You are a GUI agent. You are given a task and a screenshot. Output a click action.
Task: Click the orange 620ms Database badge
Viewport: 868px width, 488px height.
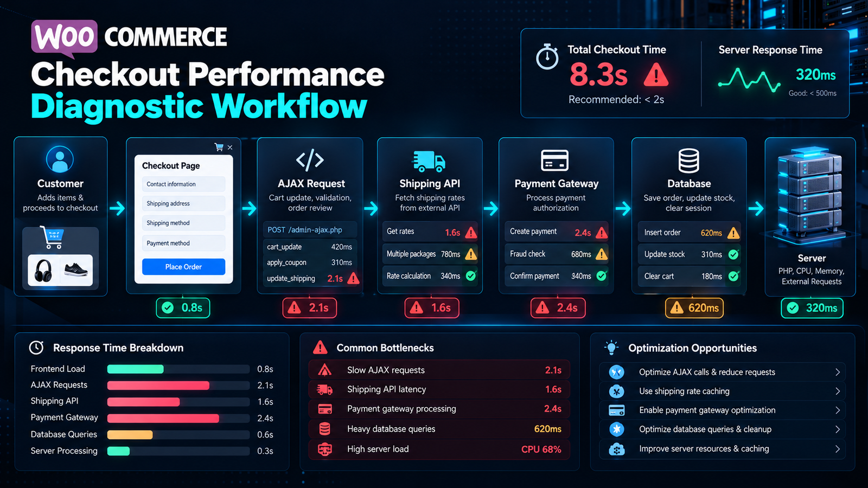(x=694, y=308)
